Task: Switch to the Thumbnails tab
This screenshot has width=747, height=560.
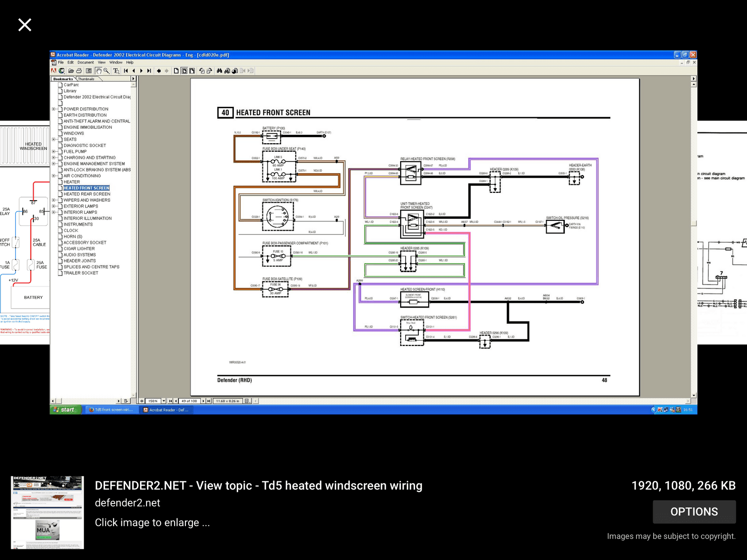Action: pyautogui.click(x=86, y=79)
